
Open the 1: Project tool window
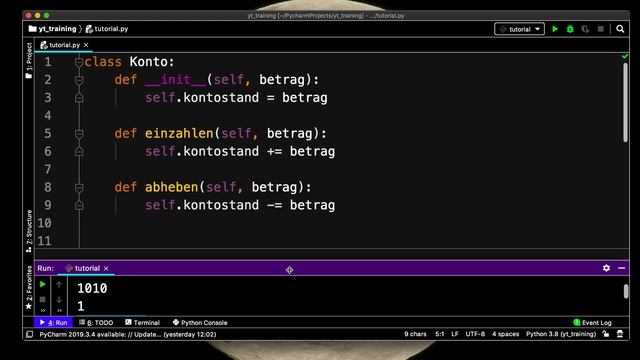coord(29,60)
